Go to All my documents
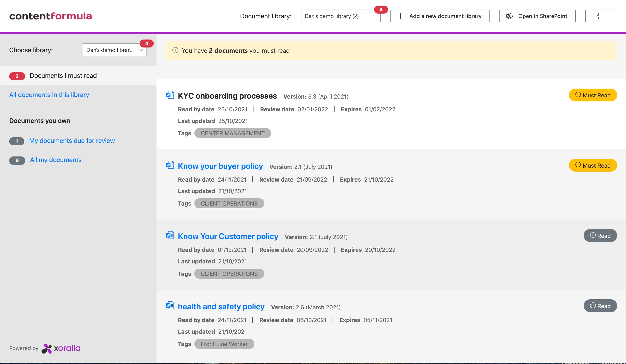The width and height of the screenshot is (626, 364). (x=56, y=160)
